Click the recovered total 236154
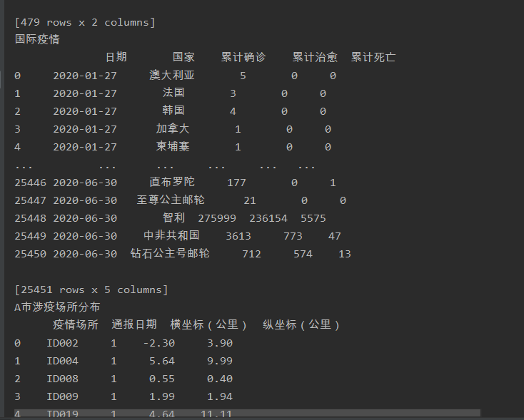 268,218
